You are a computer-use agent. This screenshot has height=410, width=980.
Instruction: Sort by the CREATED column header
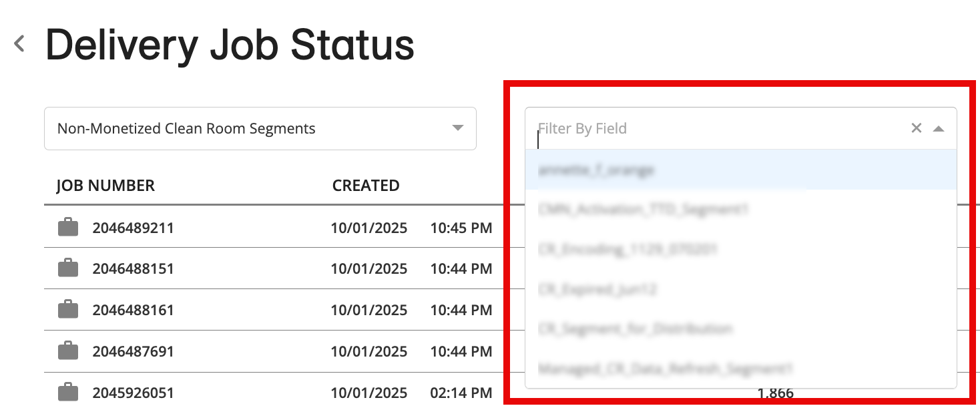[x=366, y=186]
